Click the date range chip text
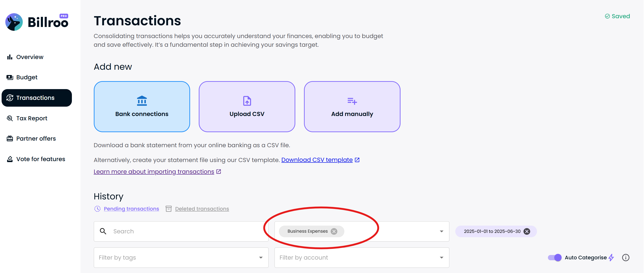 (x=492, y=231)
